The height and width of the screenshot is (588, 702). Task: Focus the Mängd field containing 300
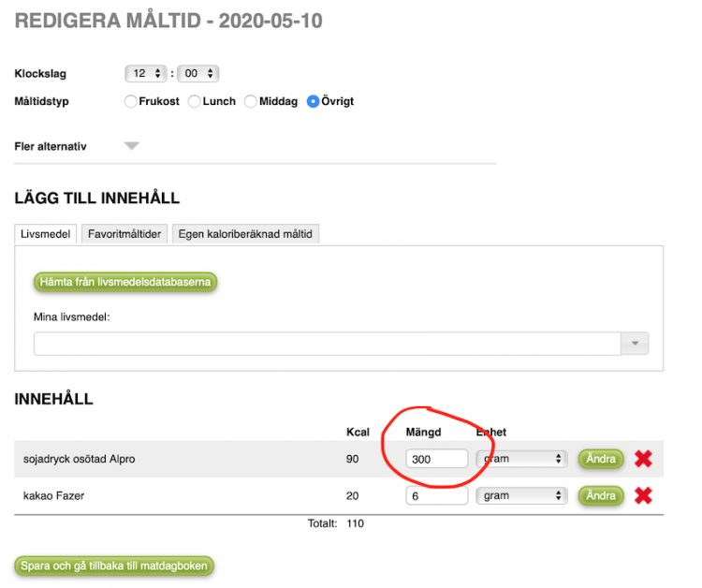[x=436, y=459]
